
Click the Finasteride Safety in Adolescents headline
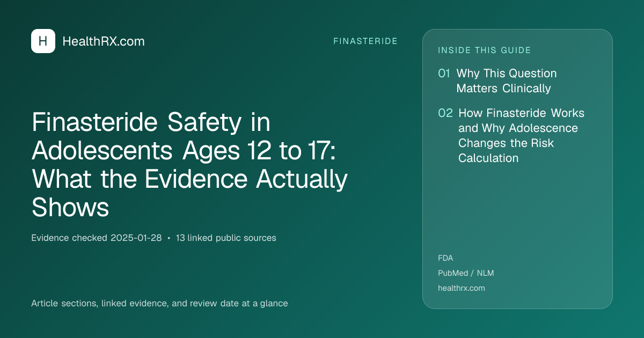(x=191, y=165)
